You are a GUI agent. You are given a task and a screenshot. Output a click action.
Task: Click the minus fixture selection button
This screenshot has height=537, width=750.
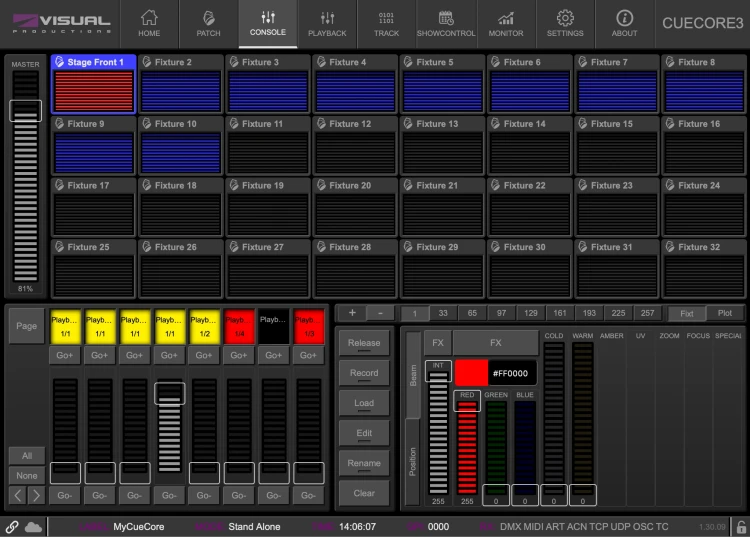click(x=380, y=313)
